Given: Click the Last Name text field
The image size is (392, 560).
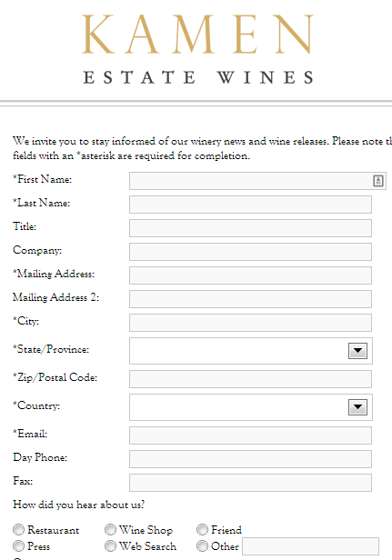Looking at the screenshot, I should 250,205.
